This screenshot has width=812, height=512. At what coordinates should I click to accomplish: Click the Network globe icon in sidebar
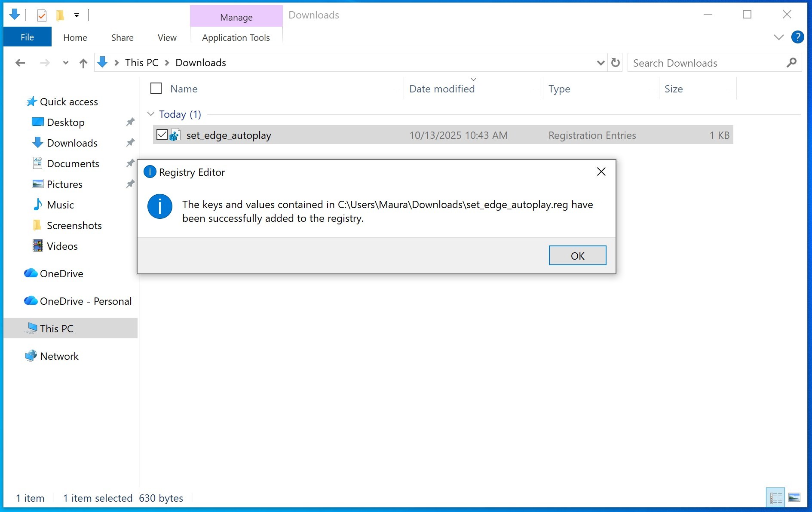[x=31, y=356]
